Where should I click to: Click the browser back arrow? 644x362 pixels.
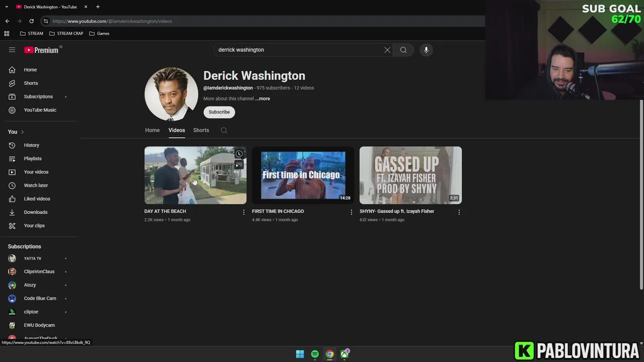coord(7,21)
